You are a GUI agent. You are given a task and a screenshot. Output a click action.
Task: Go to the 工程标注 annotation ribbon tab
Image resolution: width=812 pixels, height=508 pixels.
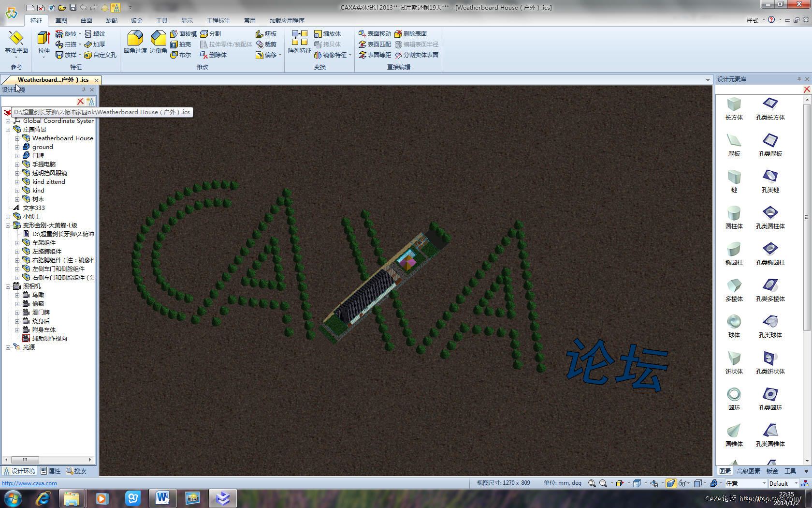point(218,20)
